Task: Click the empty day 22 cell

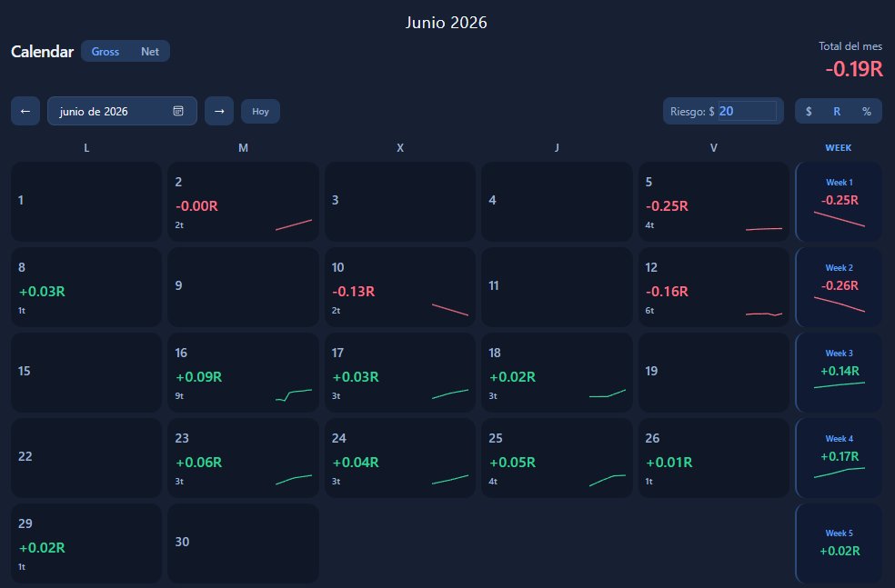Action: pyautogui.click(x=86, y=458)
